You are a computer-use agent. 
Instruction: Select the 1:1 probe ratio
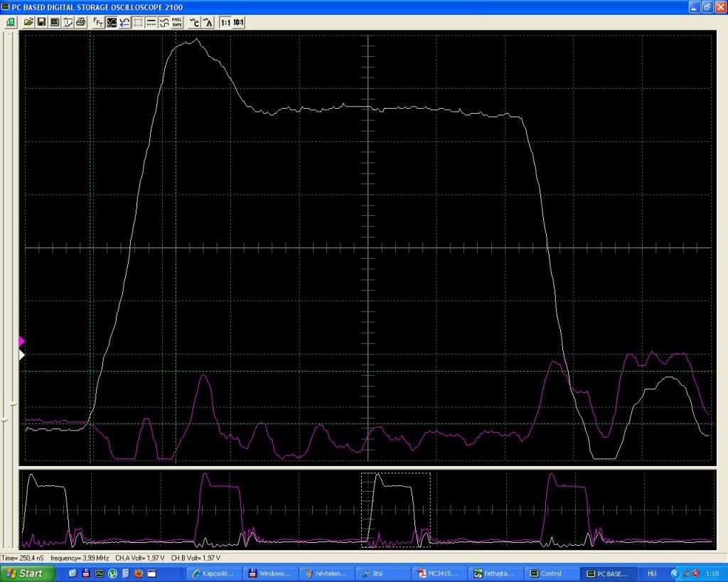pyautogui.click(x=225, y=22)
